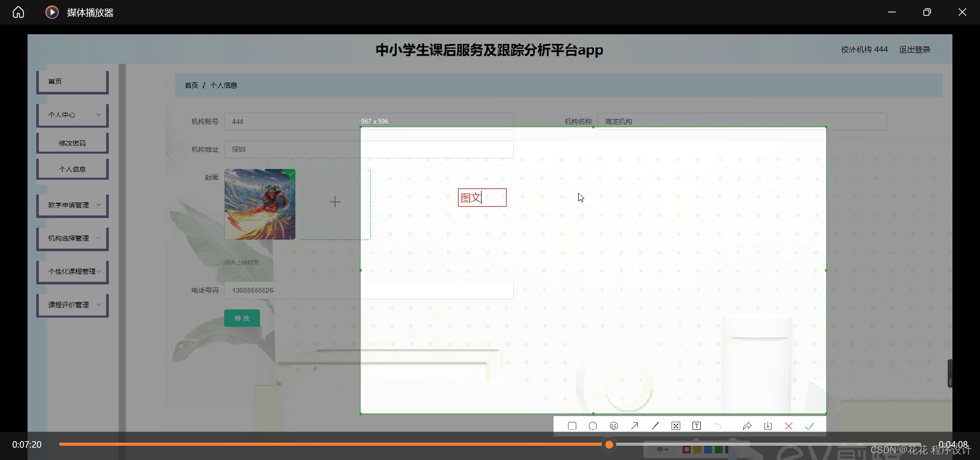Toggle the green checkmark on the cover image
The image size is (980, 460).
click(291, 174)
